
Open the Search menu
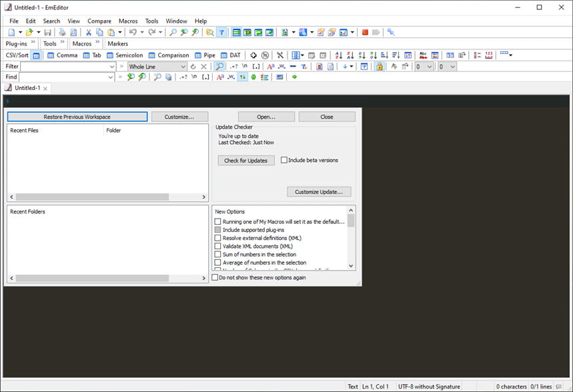point(51,21)
